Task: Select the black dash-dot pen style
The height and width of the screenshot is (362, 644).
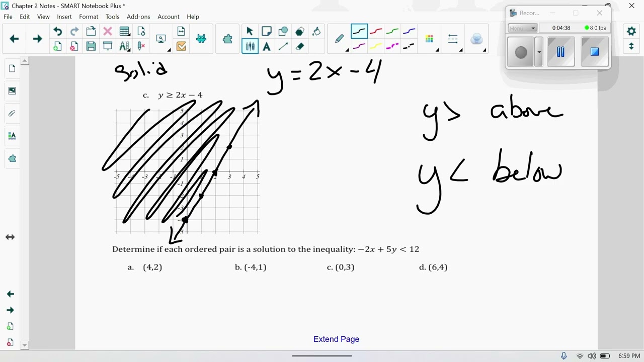Action: (409, 47)
